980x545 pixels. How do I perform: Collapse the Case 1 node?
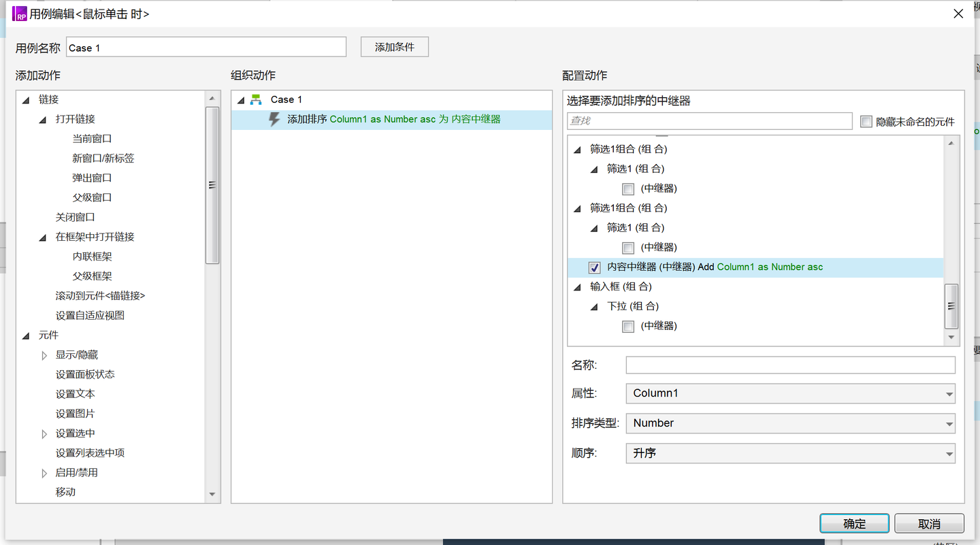coord(240,100)
